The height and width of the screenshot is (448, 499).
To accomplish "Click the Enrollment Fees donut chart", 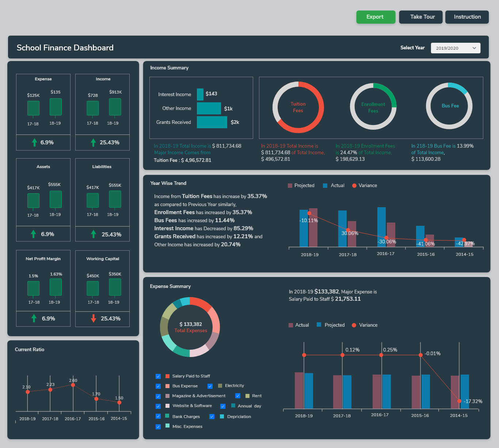I will [x=373, y=107].
